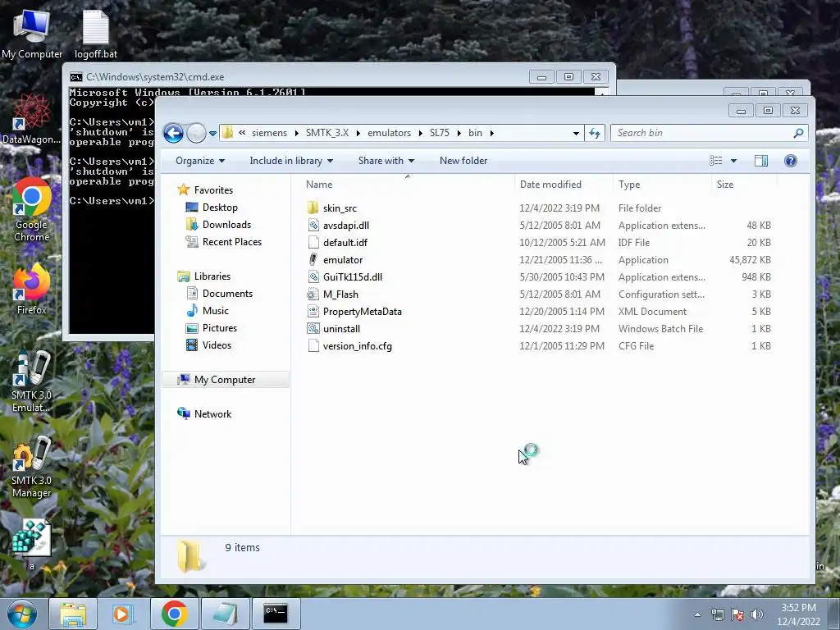Click the Back navigation arrow in Explorer
Viewport: 840px width, 630px height.
[173, 133]
